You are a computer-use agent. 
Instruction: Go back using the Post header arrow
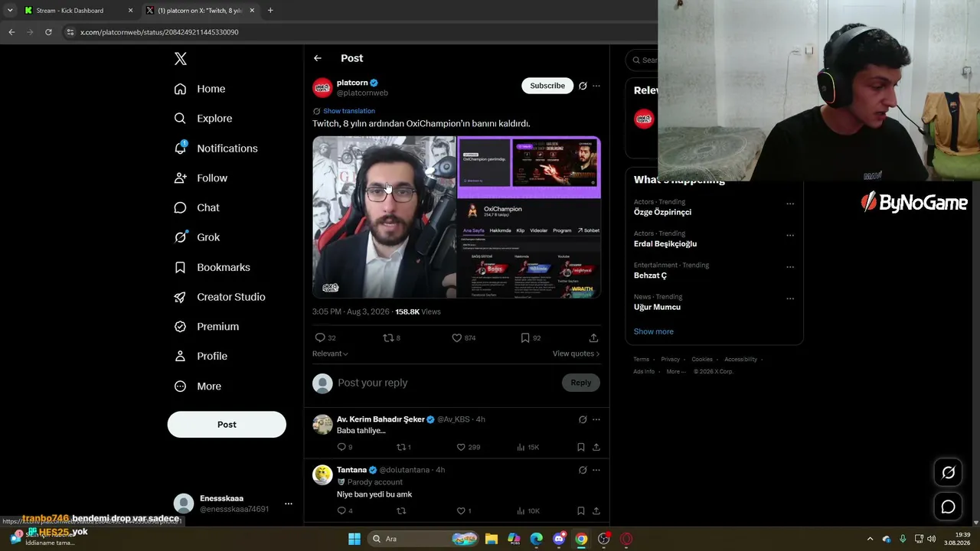[318, 58]
